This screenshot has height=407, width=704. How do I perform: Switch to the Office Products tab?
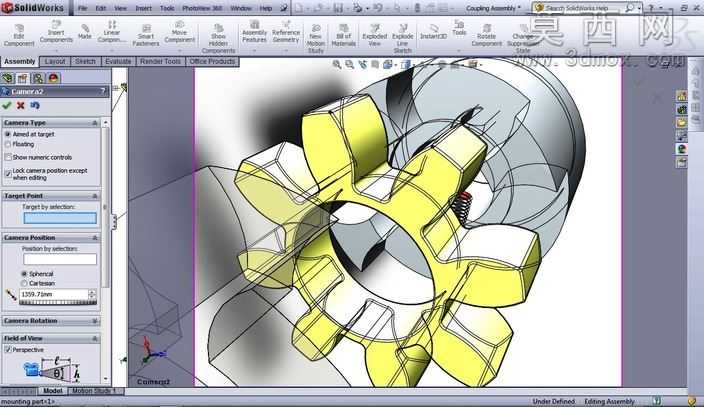(x=212, y=62)
